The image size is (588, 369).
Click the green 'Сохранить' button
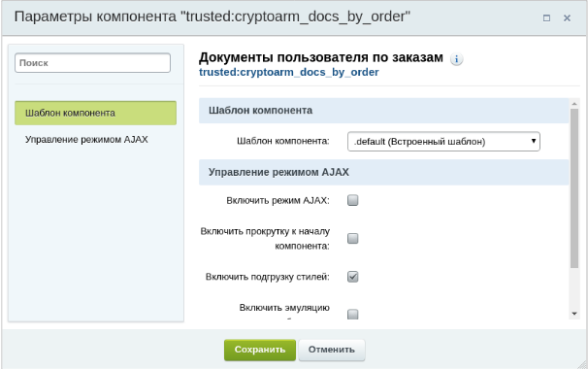[260, 350]
